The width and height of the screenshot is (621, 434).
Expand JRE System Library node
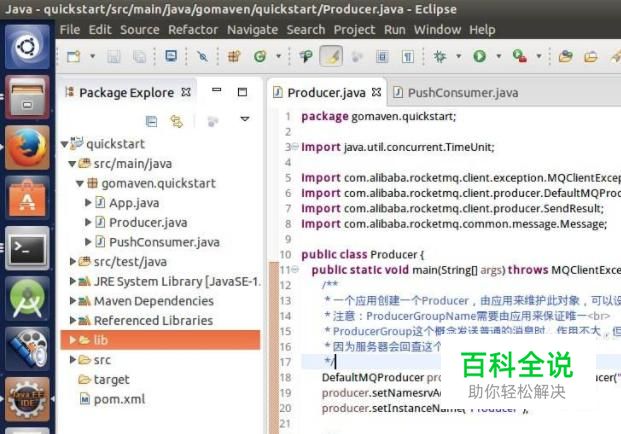(x=72, y=281)
